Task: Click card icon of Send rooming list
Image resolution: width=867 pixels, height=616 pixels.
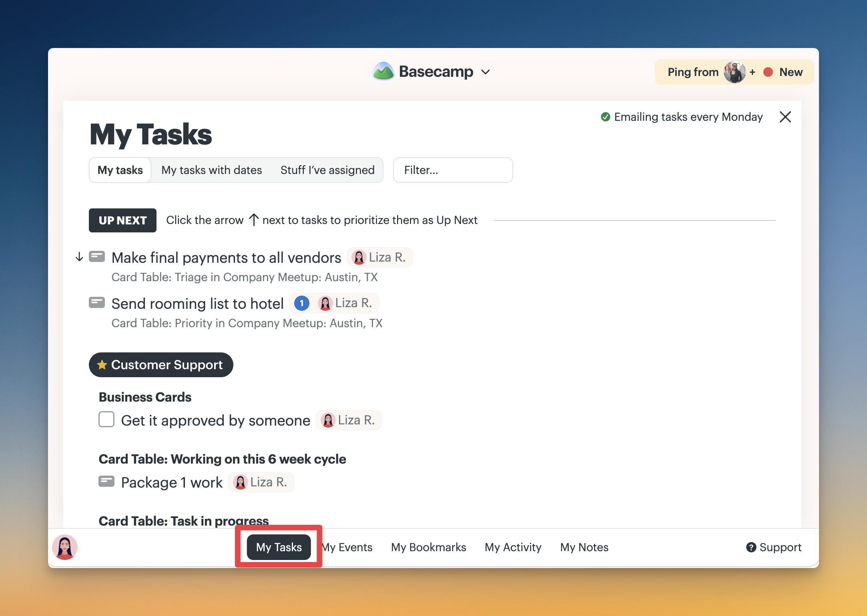Action: pyautogui.click(x=97, y=302)
